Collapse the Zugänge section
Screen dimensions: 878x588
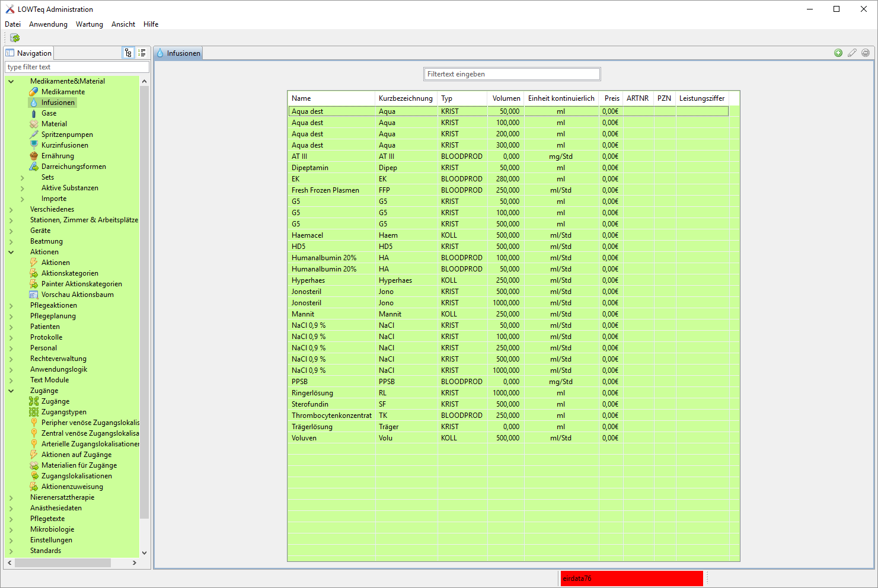[11, 390]
